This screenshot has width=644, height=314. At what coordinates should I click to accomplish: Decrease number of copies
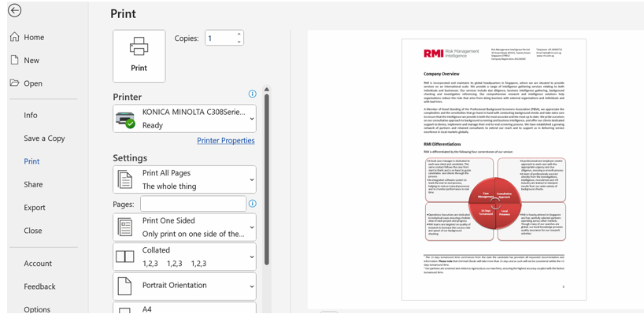[x=239, y=42]
